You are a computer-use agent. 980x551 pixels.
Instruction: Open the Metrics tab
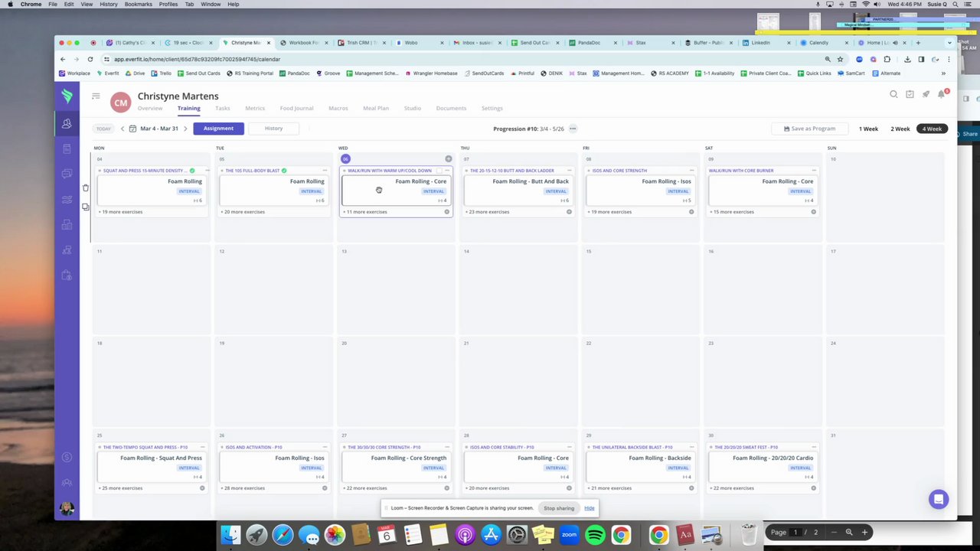pos(255,109)
